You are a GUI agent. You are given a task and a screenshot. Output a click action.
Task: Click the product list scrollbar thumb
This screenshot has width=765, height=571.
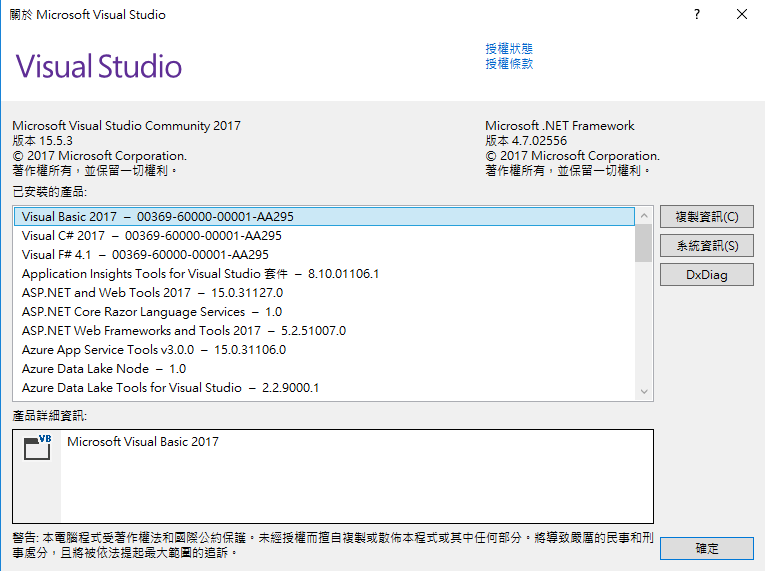tap(644, 243)
